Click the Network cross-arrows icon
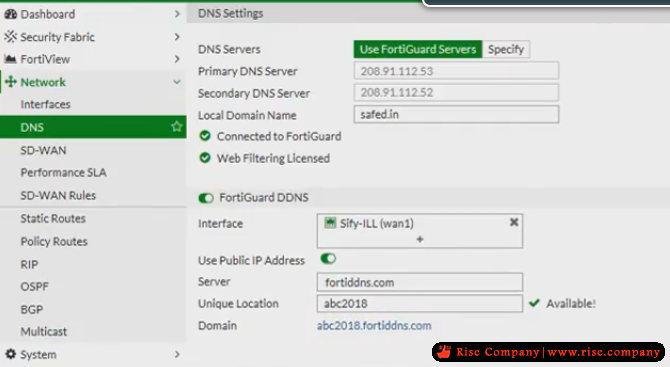 (11, 82)
